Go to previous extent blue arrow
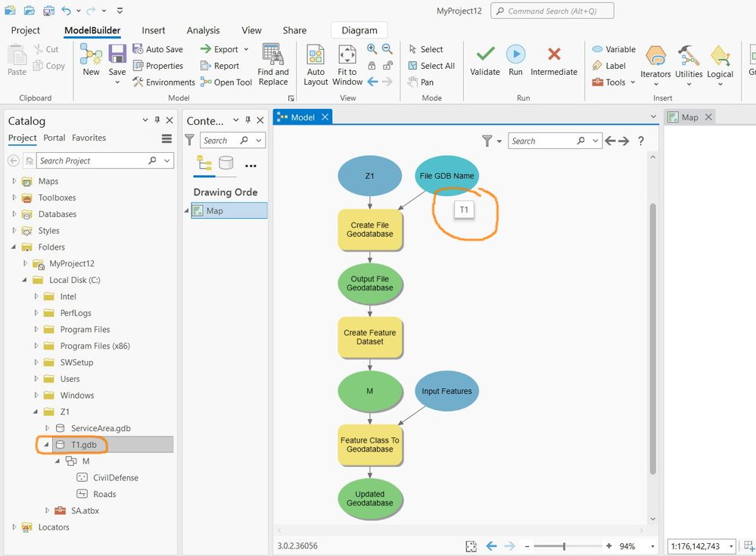Viewport: 756px width, 556px height. click(372, 82)
